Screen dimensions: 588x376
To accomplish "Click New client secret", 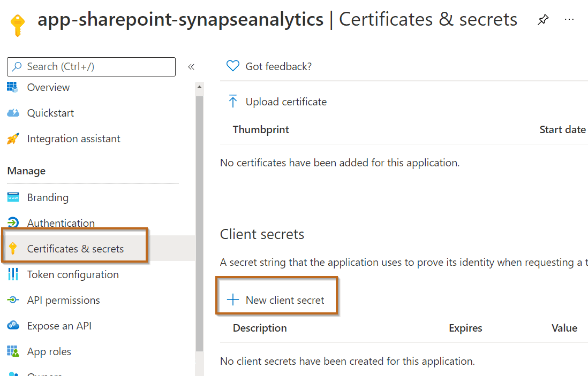I will point(285,300).
